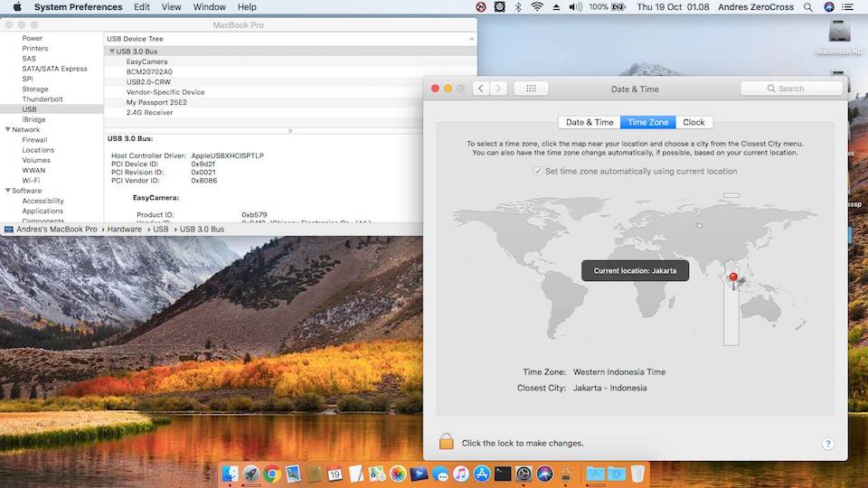Select Wi-Fi in the sidebar
Viewport: 868px width, 488px height.
click(31, 181)
